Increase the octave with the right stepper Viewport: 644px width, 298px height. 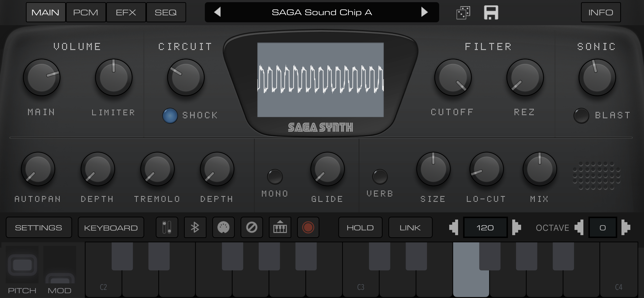click(x=626, y=227)
